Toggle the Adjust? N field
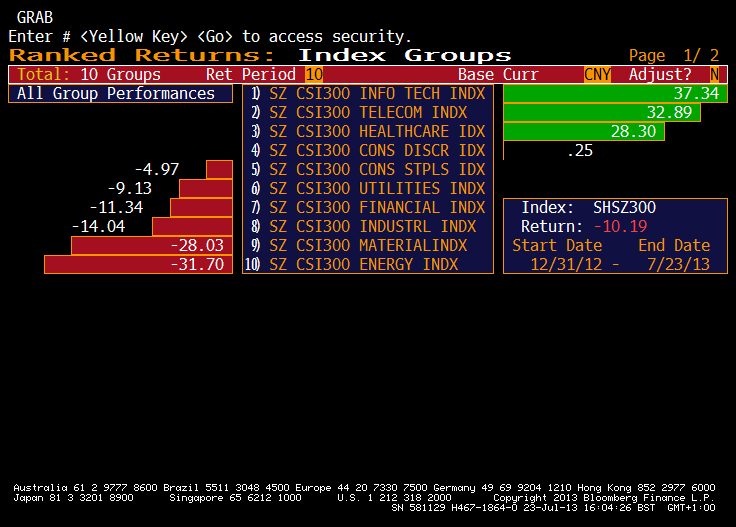This screenshot has height=527, width=736. click(714, 75)
